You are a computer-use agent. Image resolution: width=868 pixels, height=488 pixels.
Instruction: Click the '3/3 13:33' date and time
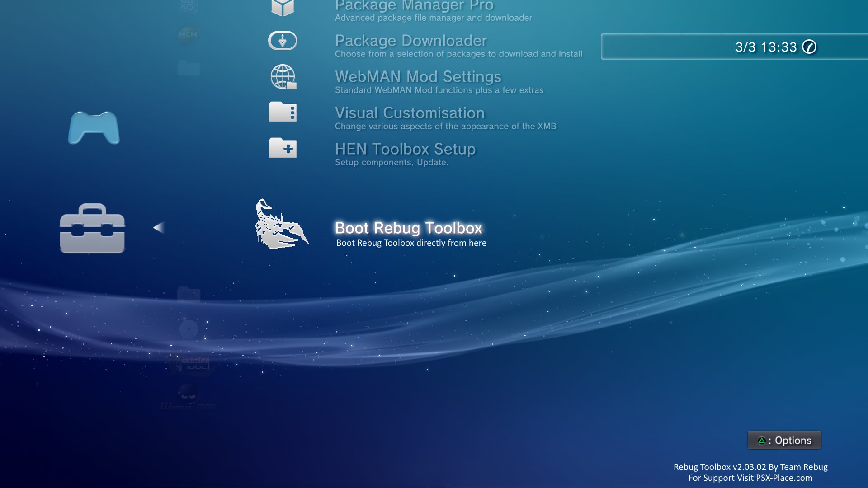click(766, 47)
